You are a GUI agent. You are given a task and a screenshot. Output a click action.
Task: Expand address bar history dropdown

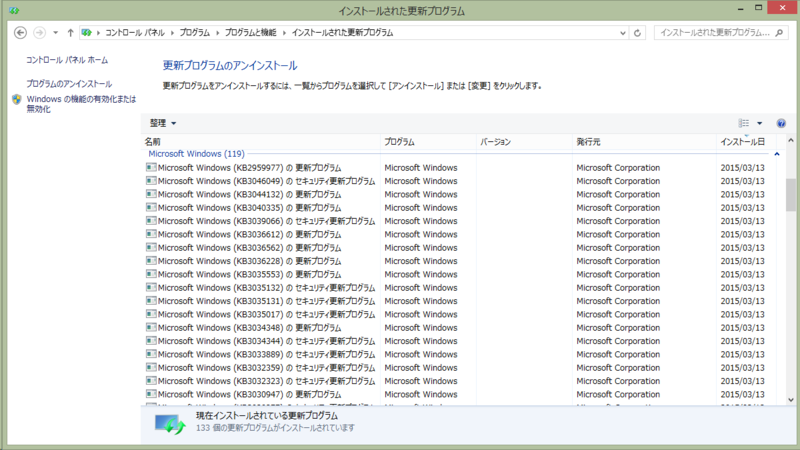coord(623,33)
